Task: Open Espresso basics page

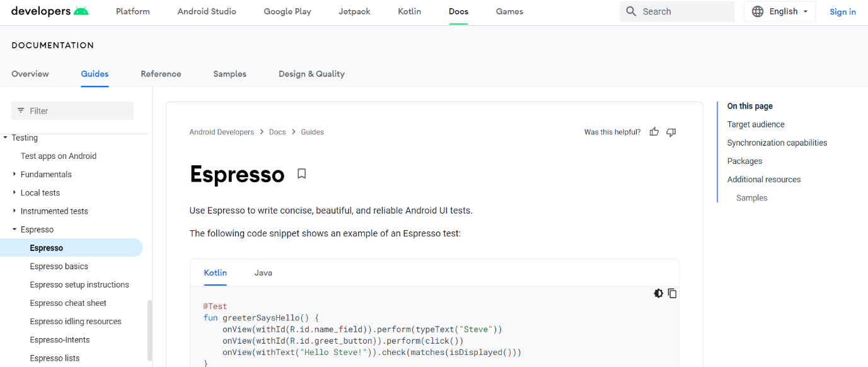Action: 59,266
